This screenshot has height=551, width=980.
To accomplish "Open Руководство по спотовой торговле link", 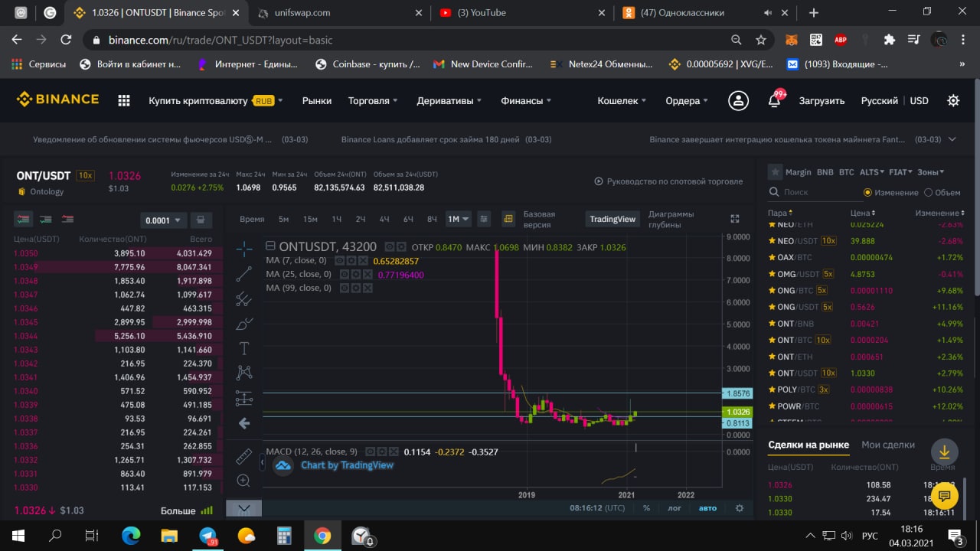I will point(669,181).
